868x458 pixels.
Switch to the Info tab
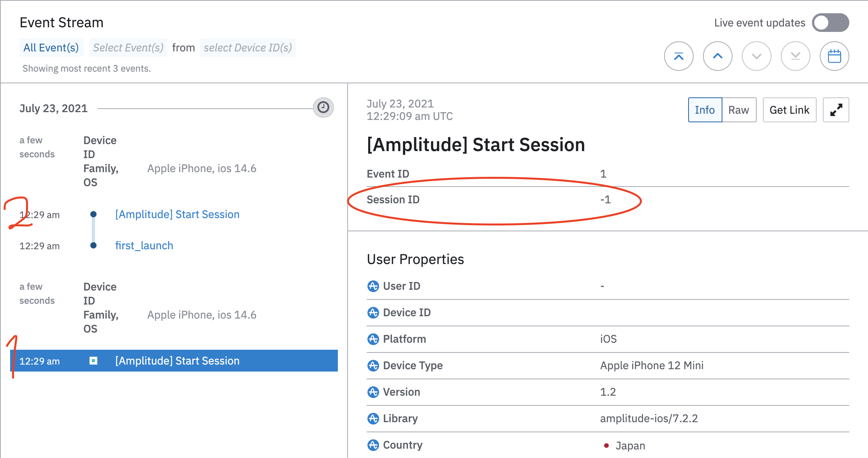[x=705, y=110]
